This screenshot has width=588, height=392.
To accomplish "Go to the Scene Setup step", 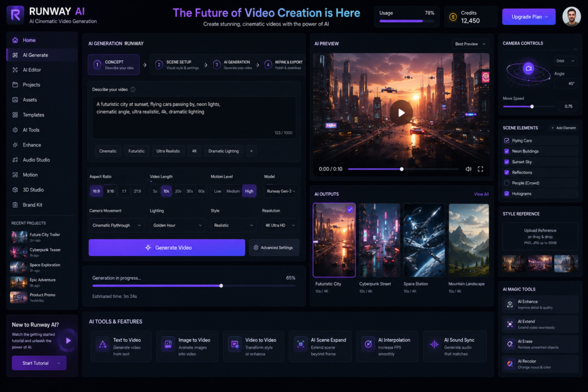I will [177, 65].
